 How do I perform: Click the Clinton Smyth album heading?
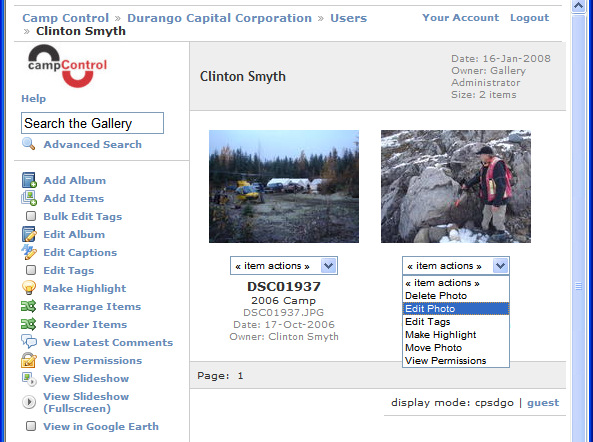[243, 76]
